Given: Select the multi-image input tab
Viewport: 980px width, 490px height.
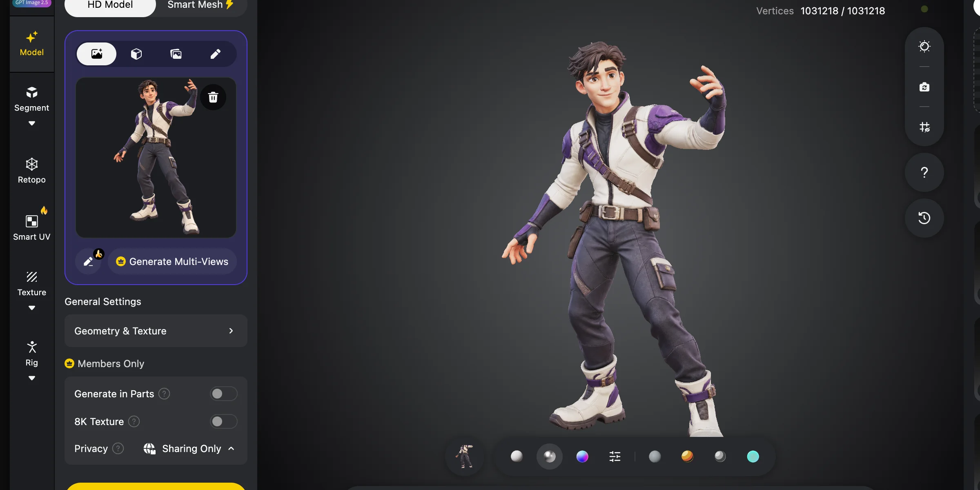Looking at the screenshot, I should click(176, 54).
